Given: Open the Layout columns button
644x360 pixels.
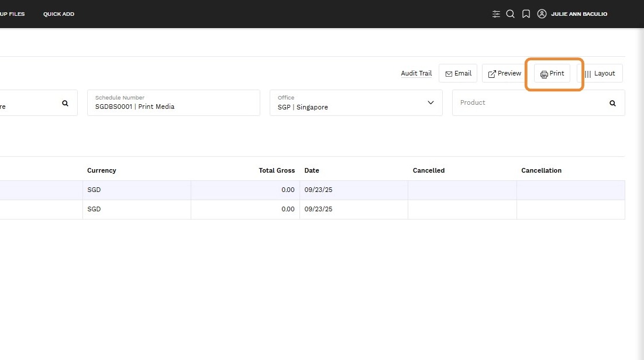Looking at the screenshot, I should tap(600, 74).
